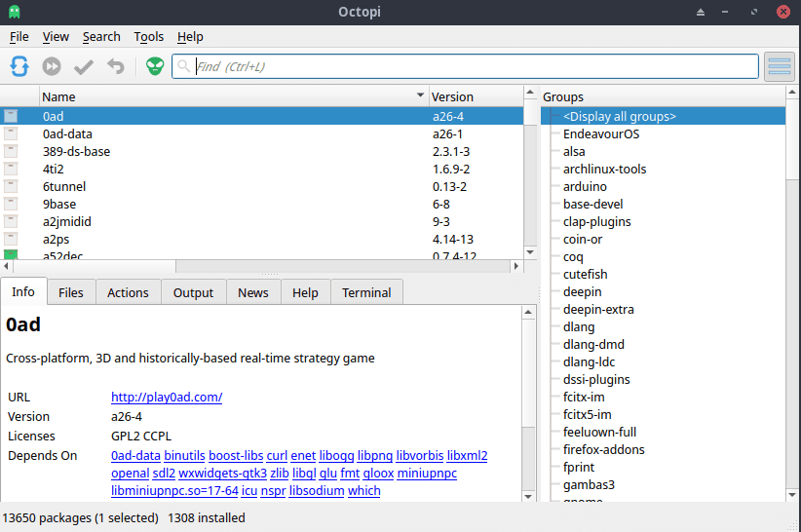Click the system upgrade fast-forward icon

52,66
